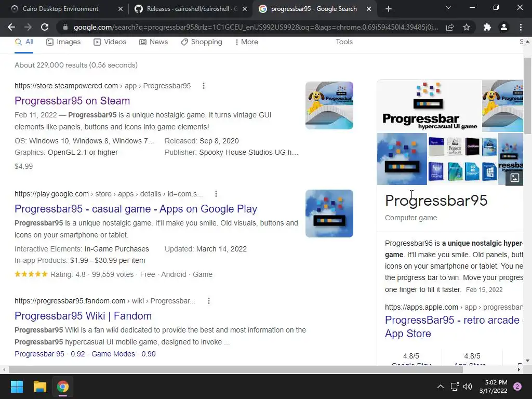Switch to Images results
This screenshot has height=399, width=532.
point(63,42)
